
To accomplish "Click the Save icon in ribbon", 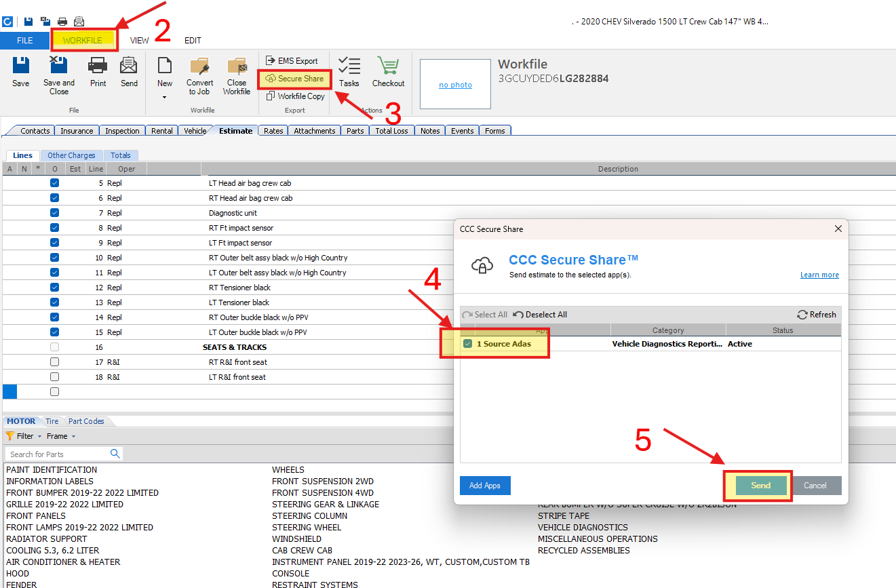I will (x=20, y=66).
